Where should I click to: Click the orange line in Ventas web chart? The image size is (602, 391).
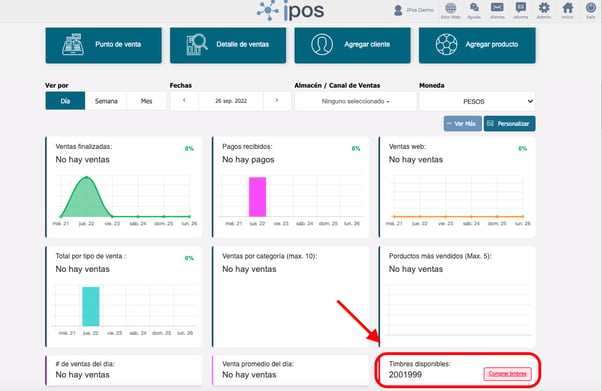458,217
